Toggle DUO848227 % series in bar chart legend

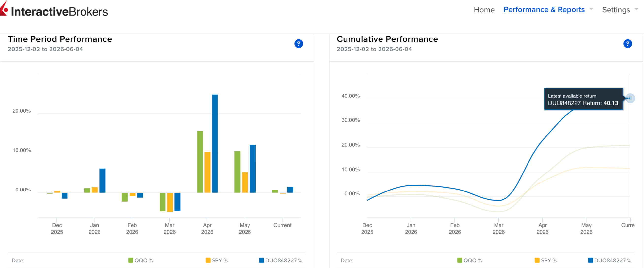281,260
